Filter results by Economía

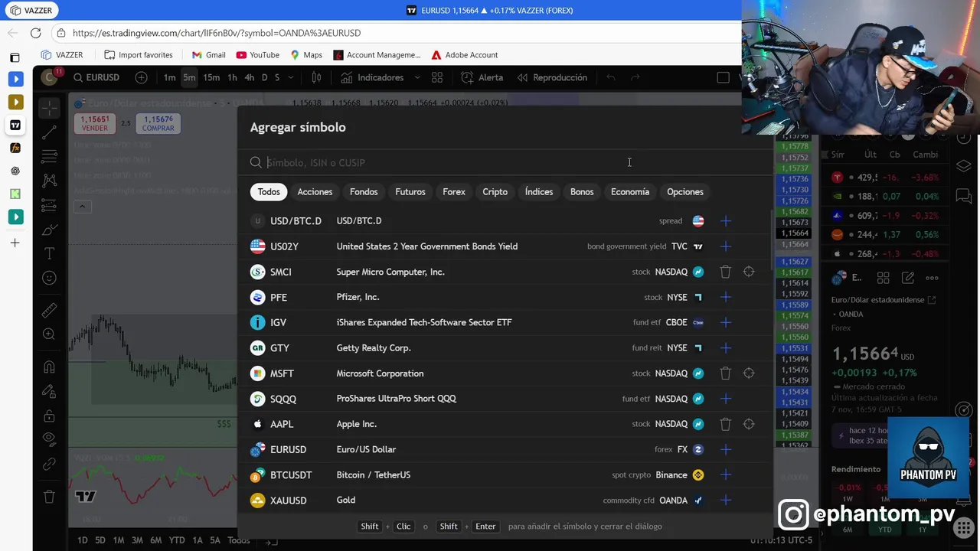[x=630, y=192]
